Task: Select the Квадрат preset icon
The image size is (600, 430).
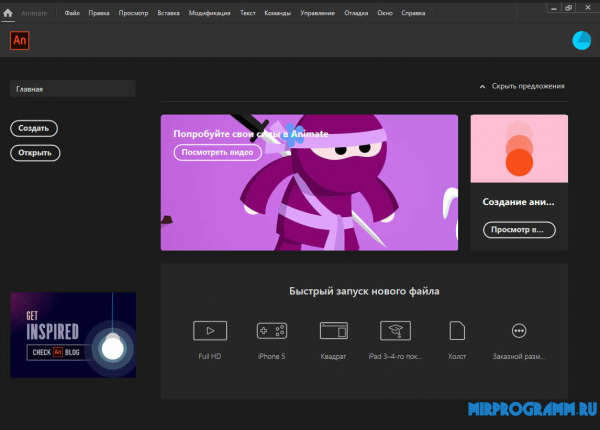Action: (x=334, y=331)
